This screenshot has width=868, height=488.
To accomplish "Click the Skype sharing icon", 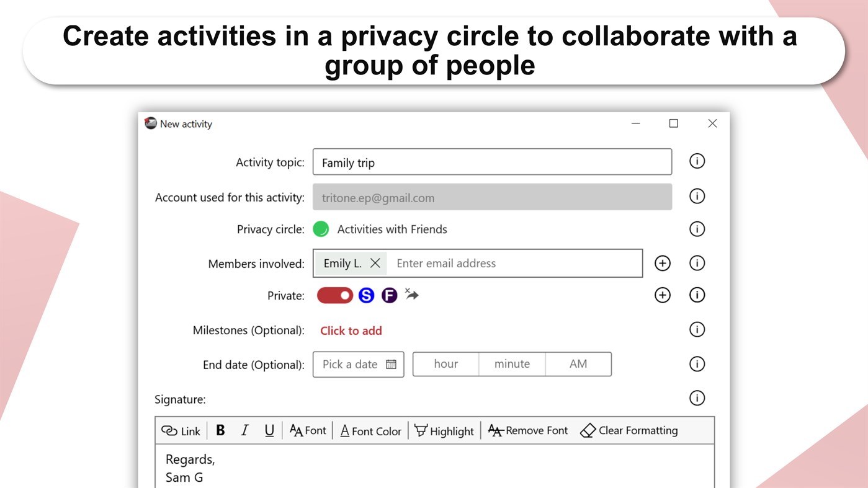I will 366,295.
